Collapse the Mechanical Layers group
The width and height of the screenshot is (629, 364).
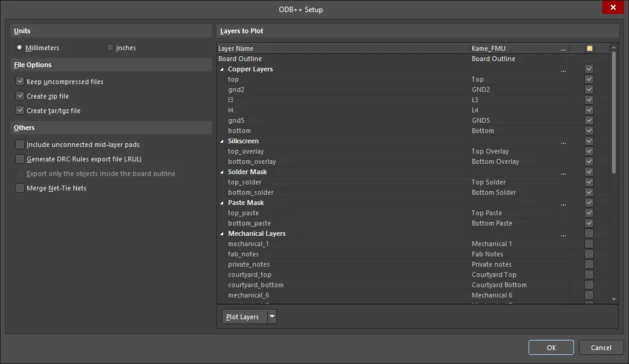pyautogui.click(x=222, y=234)
